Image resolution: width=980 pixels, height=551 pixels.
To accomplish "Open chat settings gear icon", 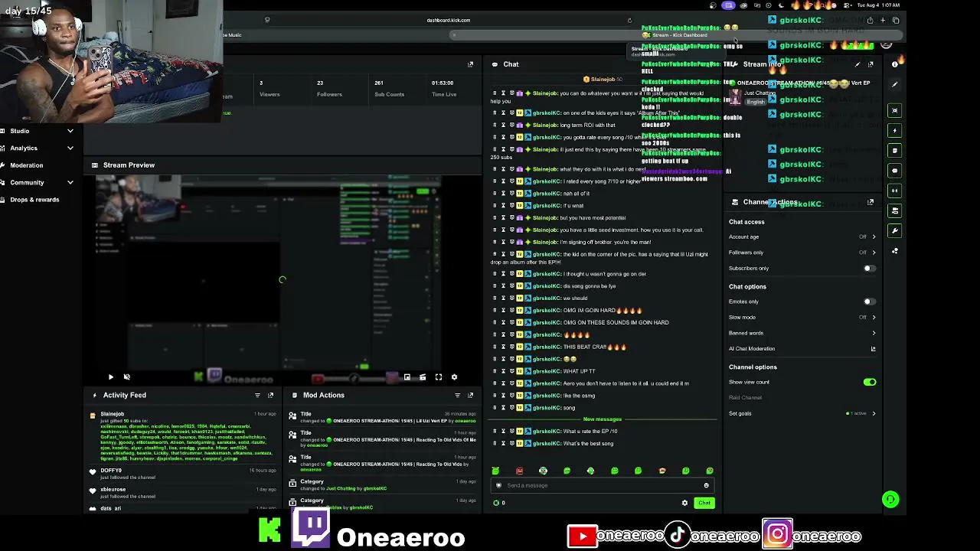I will click(684, 503).
